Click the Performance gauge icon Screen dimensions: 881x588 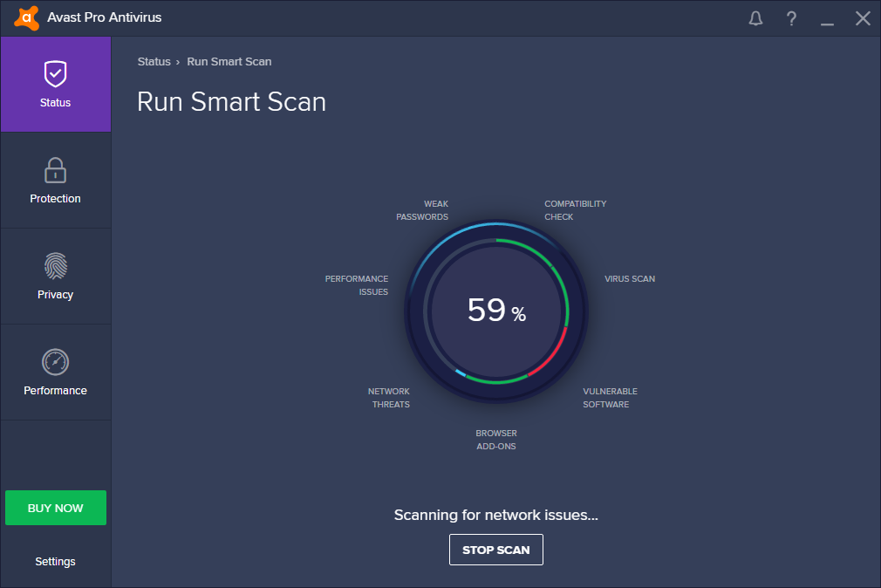(x=56, y=362)
